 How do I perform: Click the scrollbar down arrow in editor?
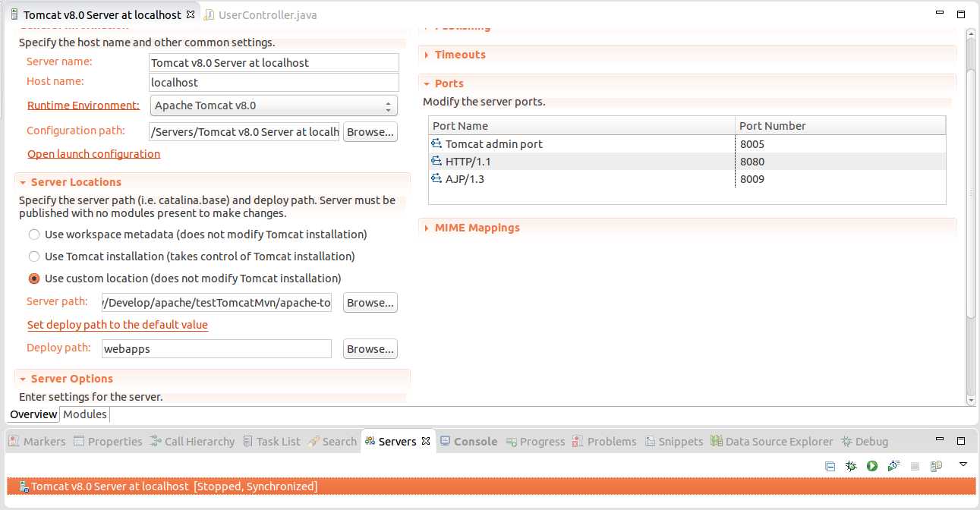coord(972,400)
